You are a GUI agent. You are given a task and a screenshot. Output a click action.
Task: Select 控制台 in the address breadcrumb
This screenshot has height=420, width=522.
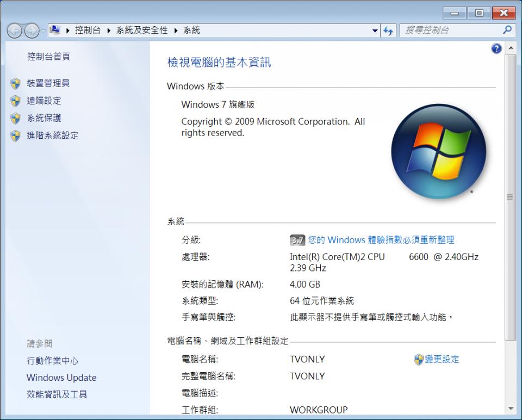tap(88, 30)
